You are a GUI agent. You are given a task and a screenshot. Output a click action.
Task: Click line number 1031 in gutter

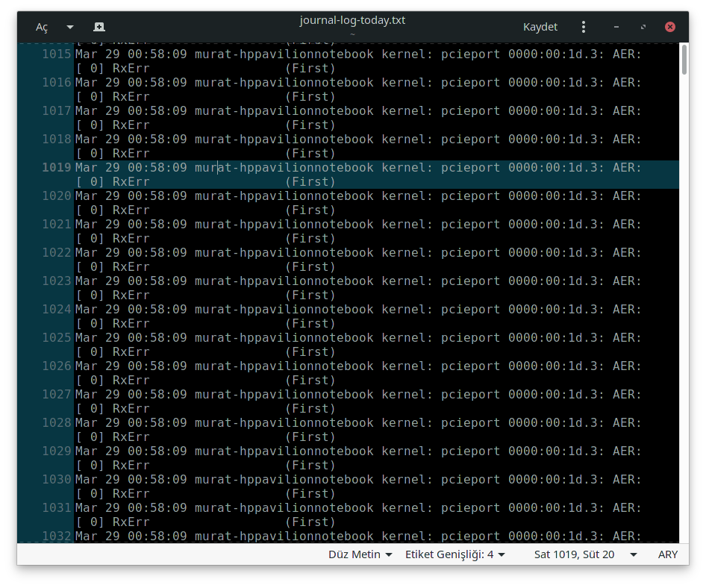57,508
